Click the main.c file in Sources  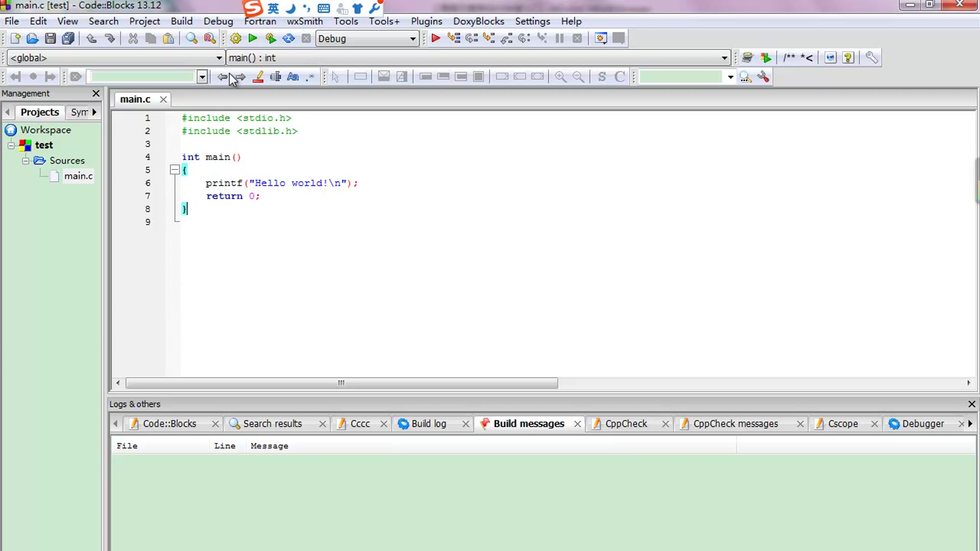click(x=78, y=176)
